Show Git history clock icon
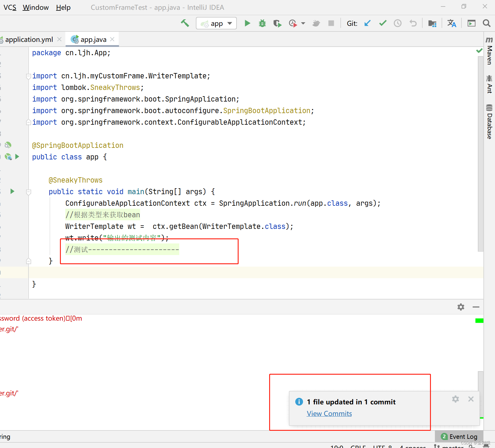The image size is (495, 448). tap(398, 23)
